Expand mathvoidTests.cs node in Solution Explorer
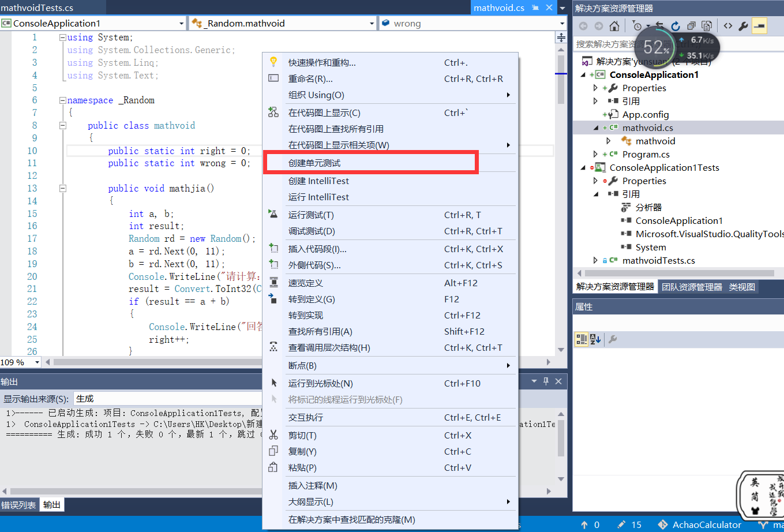This screenshot has width=784, height=532. click(x=596, y=260)
